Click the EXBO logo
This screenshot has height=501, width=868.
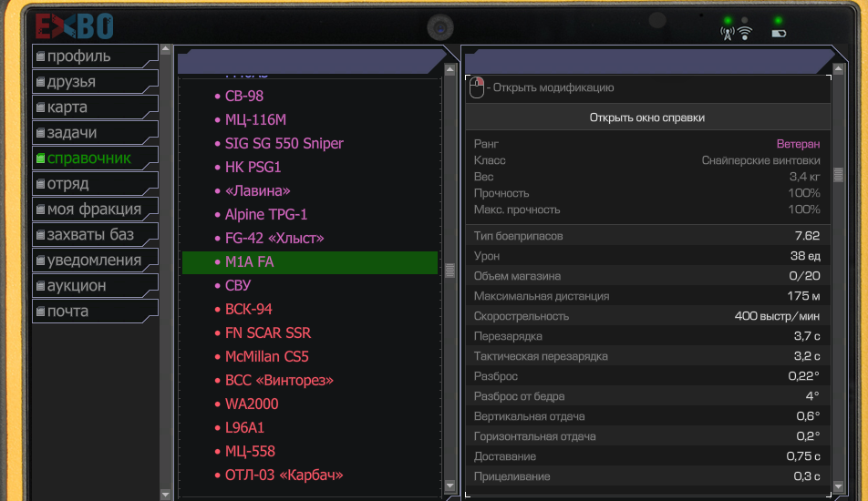coord(74,26)
